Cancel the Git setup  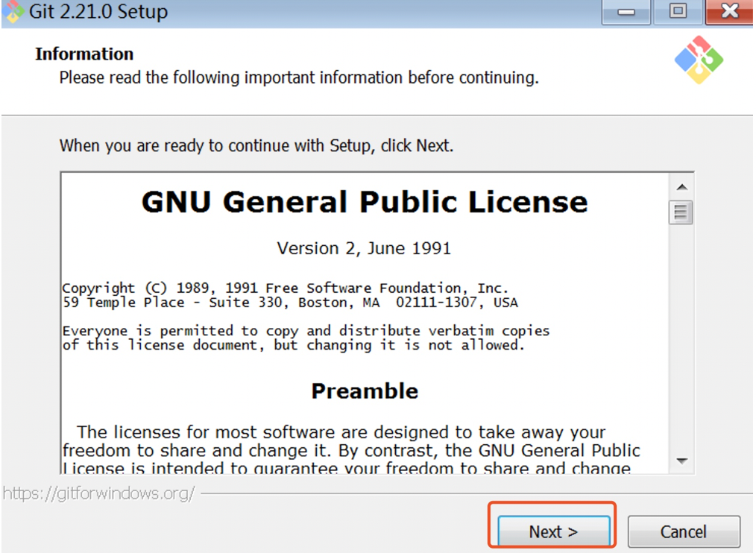click(684, 531)
